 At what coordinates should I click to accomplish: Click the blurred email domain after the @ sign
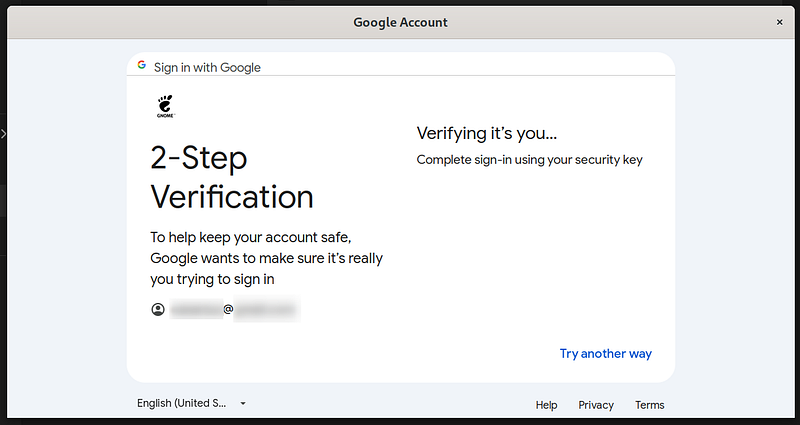(x=267, y=309)
